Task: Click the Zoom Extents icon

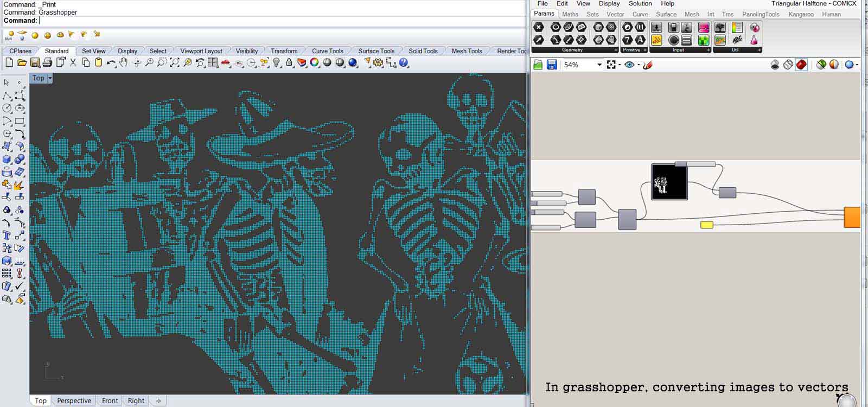Action: pos(175,63)
